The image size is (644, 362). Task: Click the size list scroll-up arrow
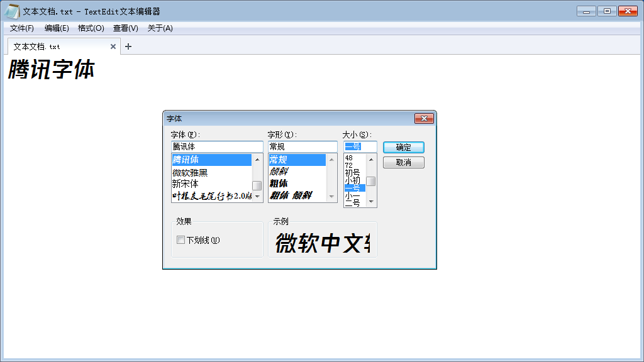[371, 159]
